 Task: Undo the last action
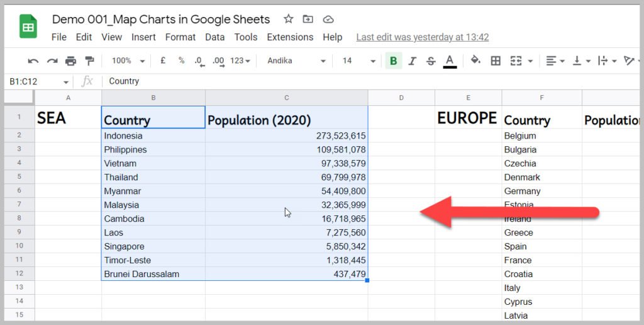[x=33, y=61]
